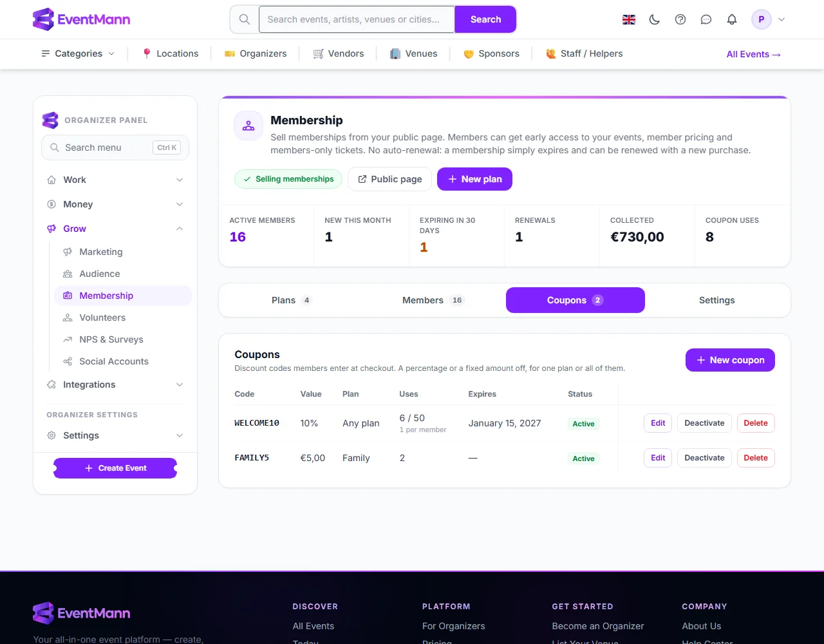The image size is (824, 644).
Task: Open the Public page link button
Action: coord(389,179)
